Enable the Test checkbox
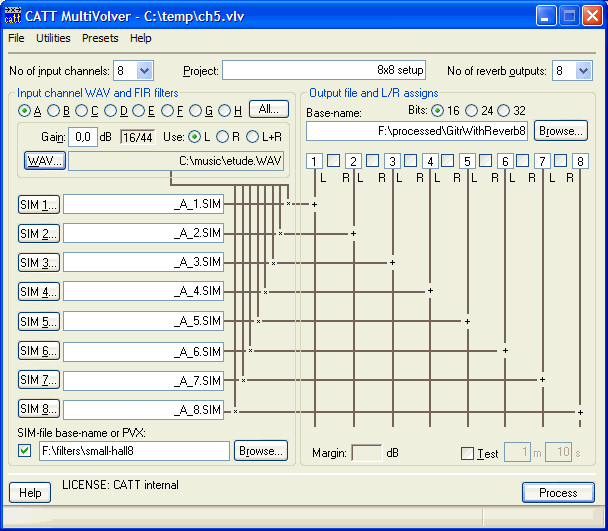 (x=467, y=453)
